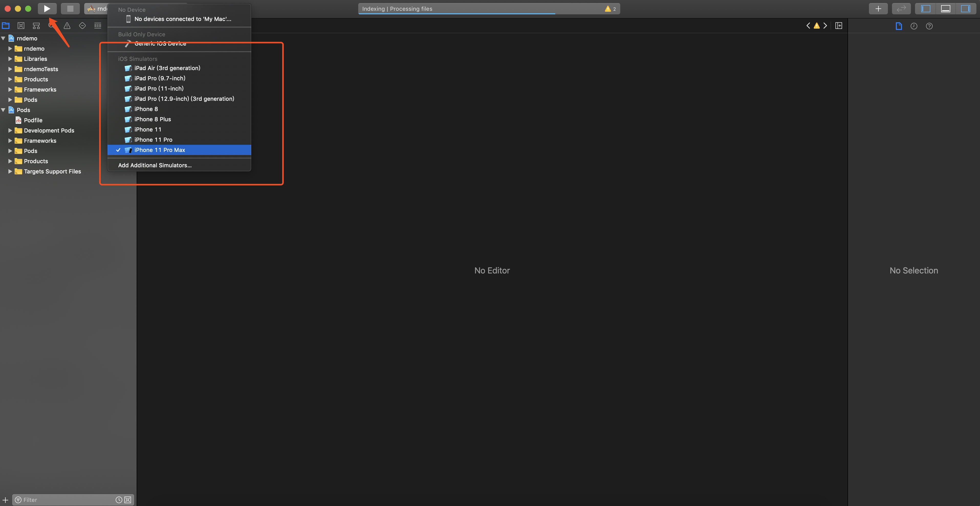Click Add Additional Simulators...
This screenshot has height=506, width=980.
[155, 165]
